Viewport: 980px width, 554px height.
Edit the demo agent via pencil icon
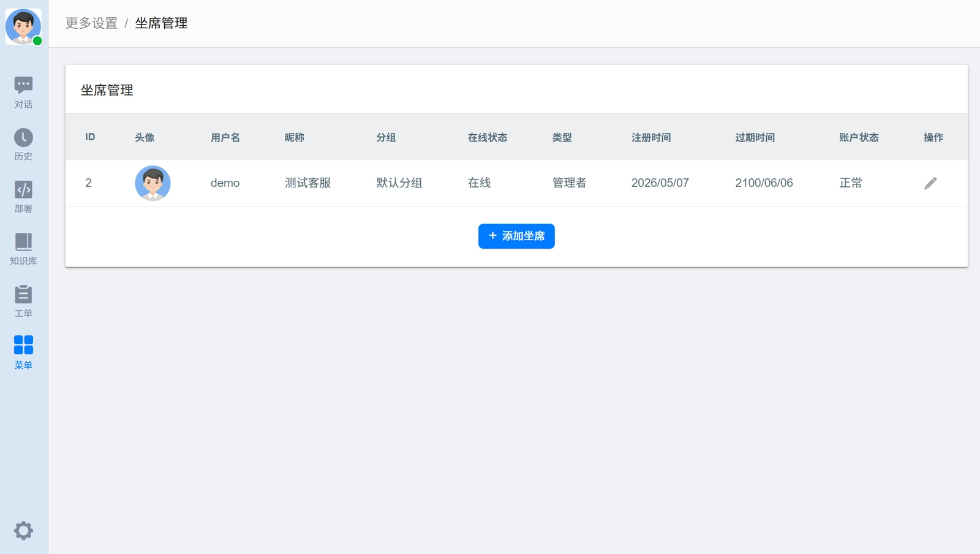(930, 183)
